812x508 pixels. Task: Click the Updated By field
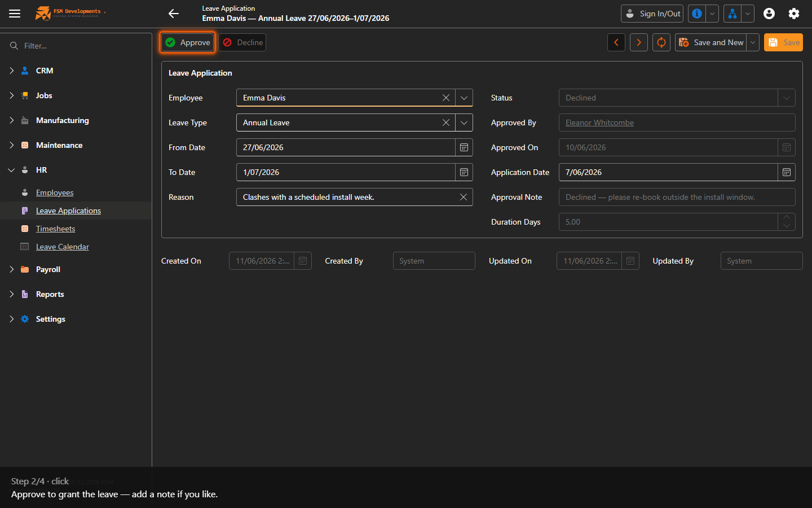[762, 261]
